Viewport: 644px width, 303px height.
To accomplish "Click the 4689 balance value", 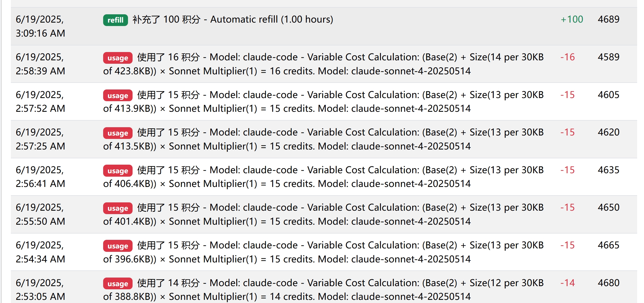I will [x=609, y=19].
